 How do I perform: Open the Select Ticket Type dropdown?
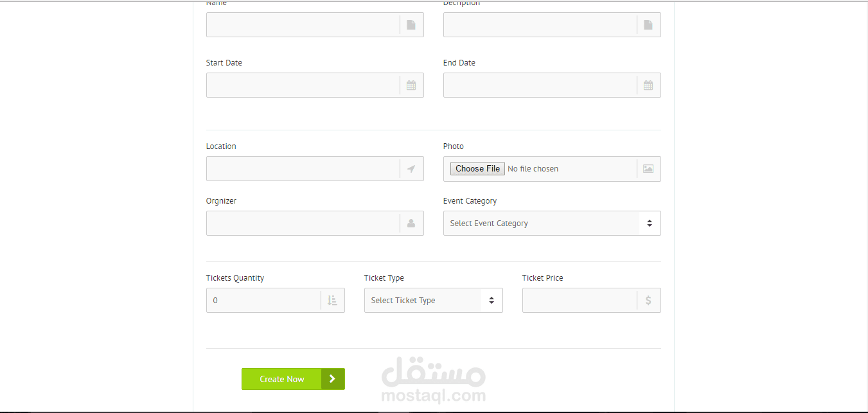434,301
